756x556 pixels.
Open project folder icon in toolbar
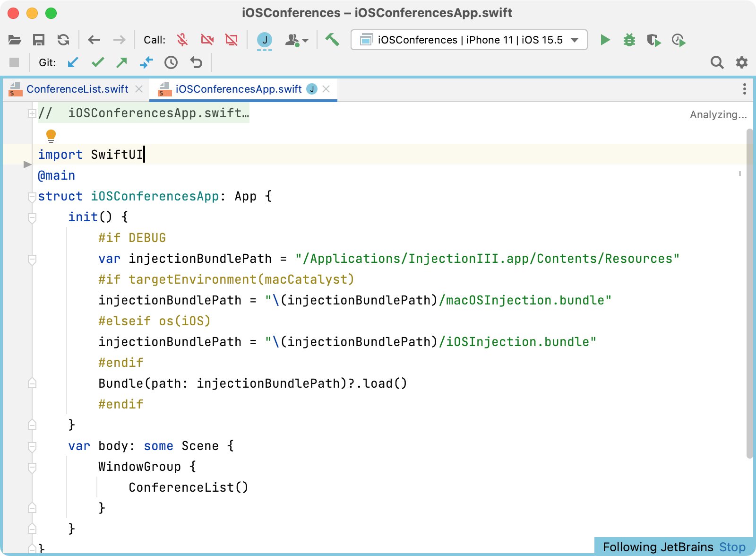coord(15,40)
